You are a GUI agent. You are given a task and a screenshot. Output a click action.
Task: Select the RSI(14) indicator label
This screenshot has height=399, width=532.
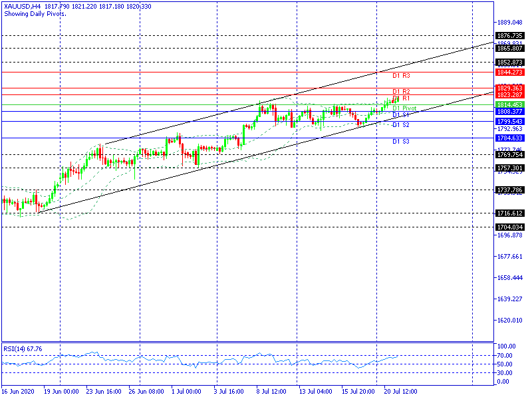[21, 348]
